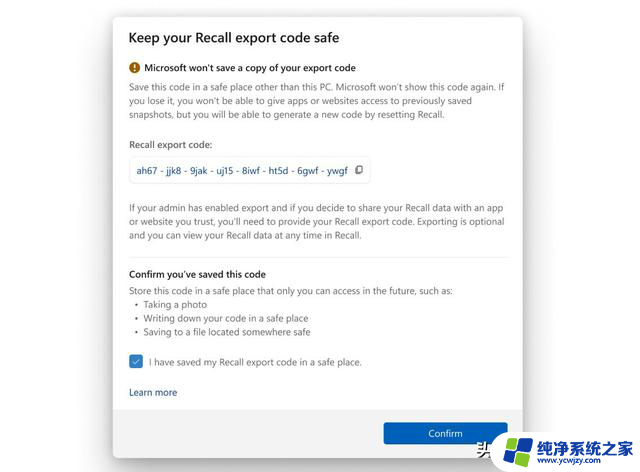Screen dimensions: 640x472
Task: Click 'Microsoft won't save a copy' warning heading
Action: point(250,68)
